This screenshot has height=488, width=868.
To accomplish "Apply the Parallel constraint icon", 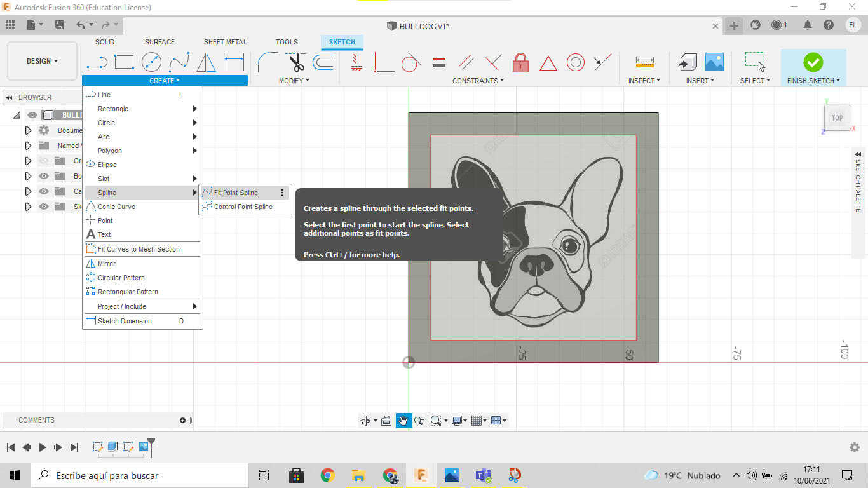I will click(466, 62).
